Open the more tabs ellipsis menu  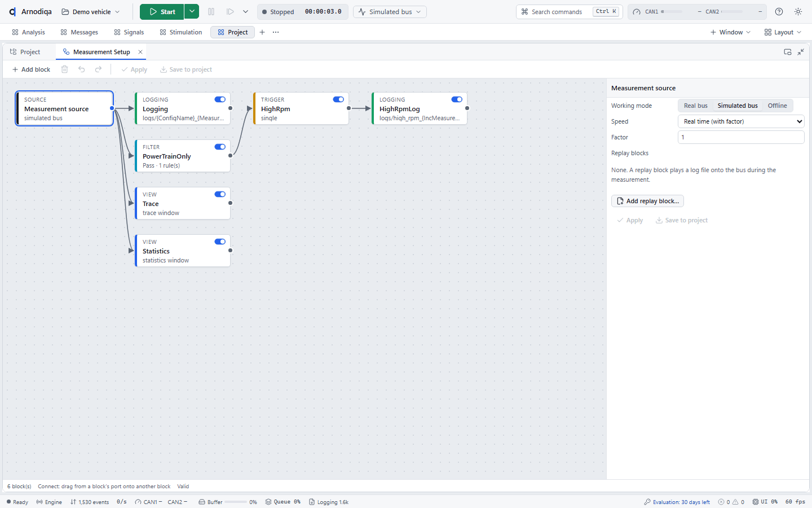[x=276, y=32]
